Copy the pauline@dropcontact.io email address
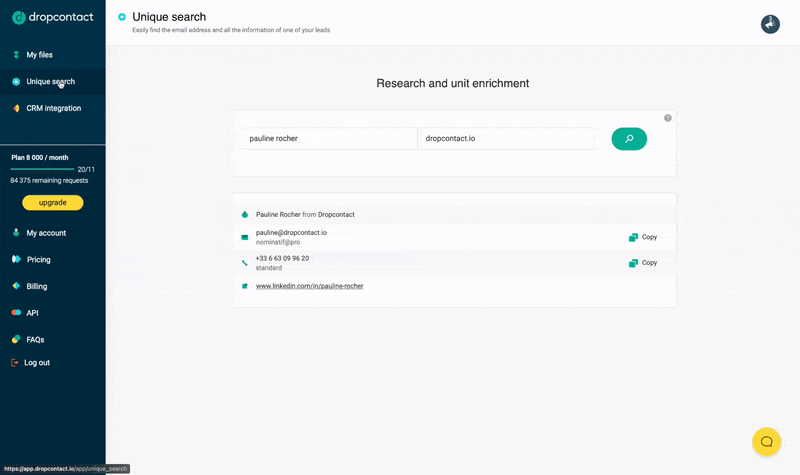The height and width of the screenshot is (475, 800). click(643, 237)
